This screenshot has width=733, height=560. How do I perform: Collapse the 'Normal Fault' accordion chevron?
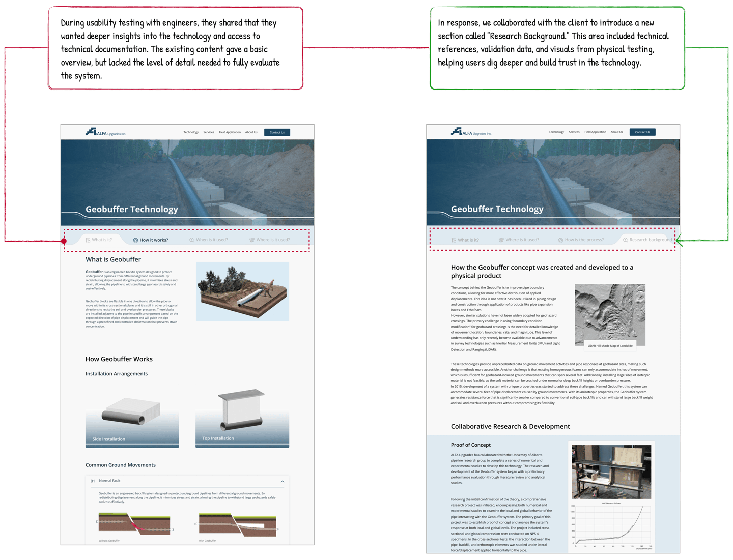[x=283, y=481]
